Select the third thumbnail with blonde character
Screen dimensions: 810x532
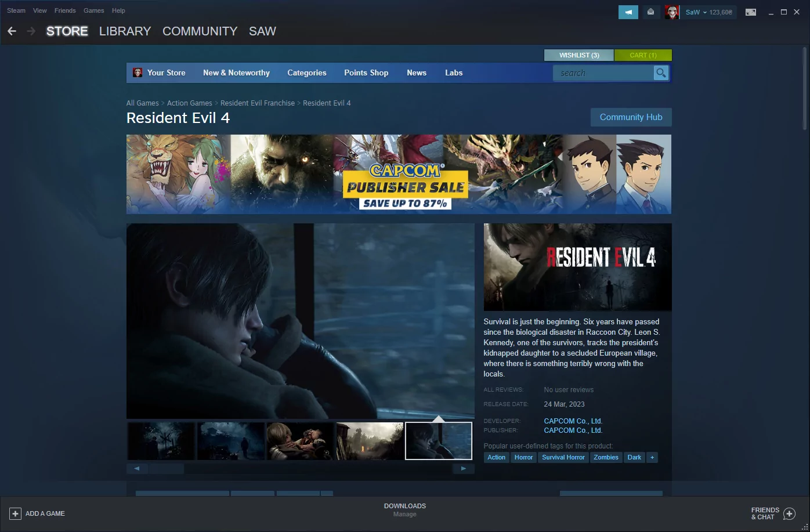pyautogui.click(x=301, y=441)
